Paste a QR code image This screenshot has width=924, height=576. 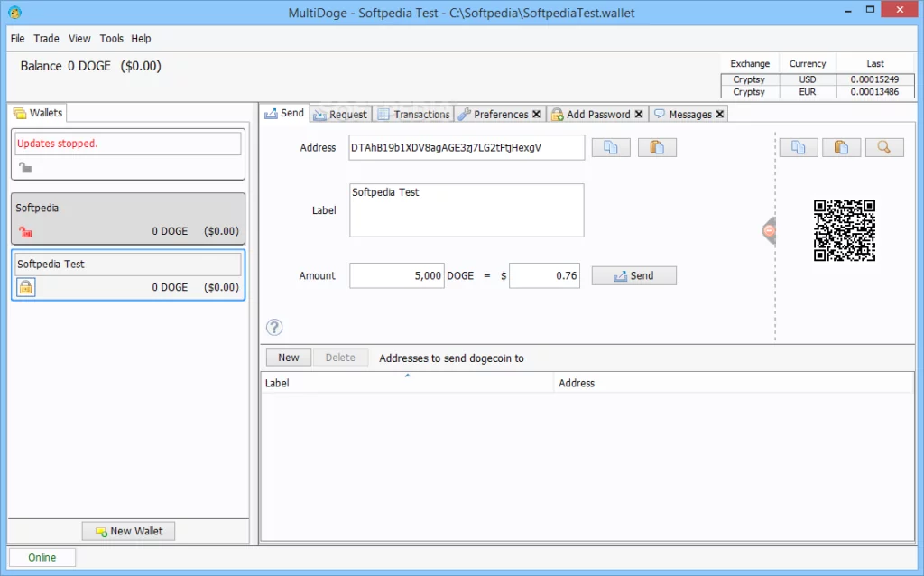[x=841, y=148]
